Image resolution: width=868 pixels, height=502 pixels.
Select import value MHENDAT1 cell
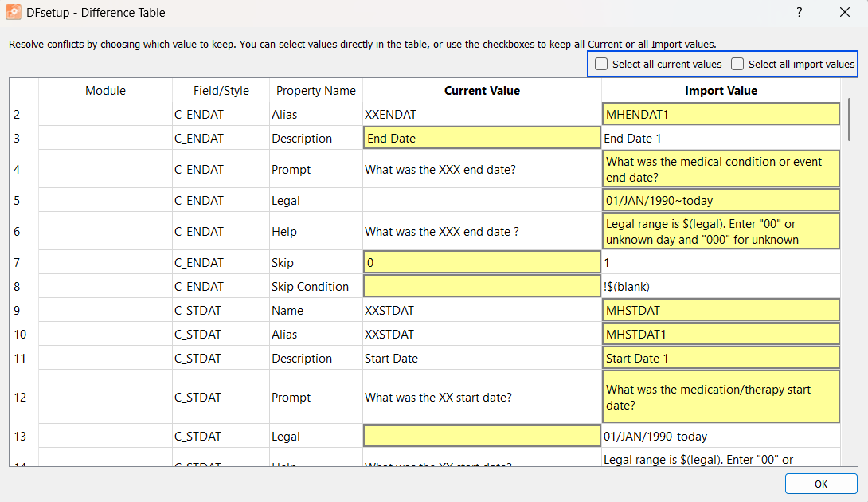[721, 114]
